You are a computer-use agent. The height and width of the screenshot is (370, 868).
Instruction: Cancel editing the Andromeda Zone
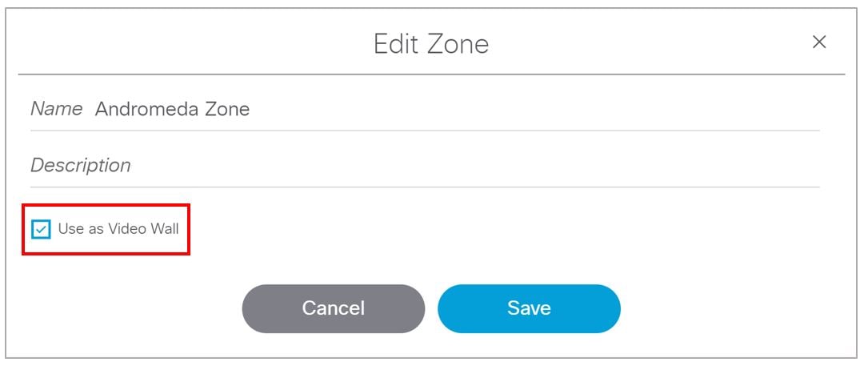(x=333, y=308)
